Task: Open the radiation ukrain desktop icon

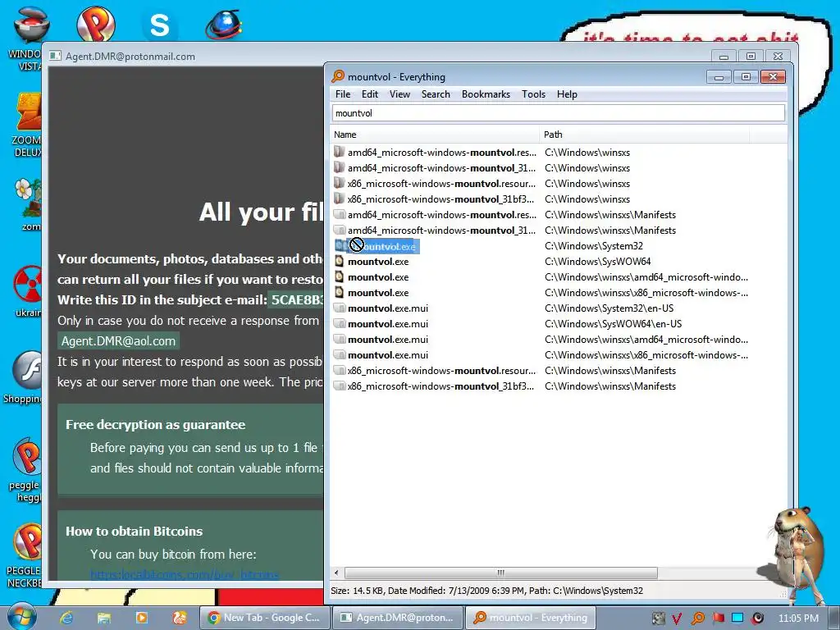Action: (29, 291)
